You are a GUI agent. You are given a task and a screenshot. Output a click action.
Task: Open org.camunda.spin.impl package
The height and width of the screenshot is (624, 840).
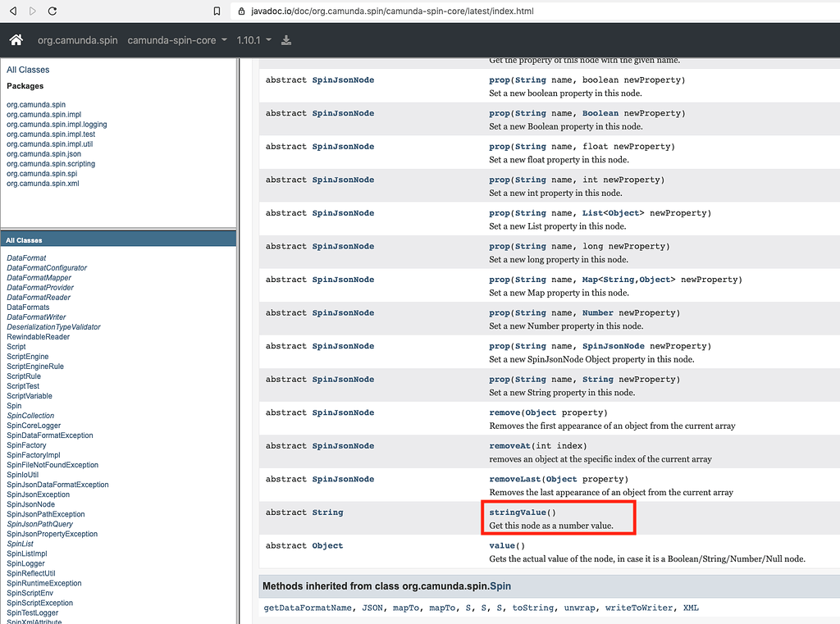click(44, 114)
